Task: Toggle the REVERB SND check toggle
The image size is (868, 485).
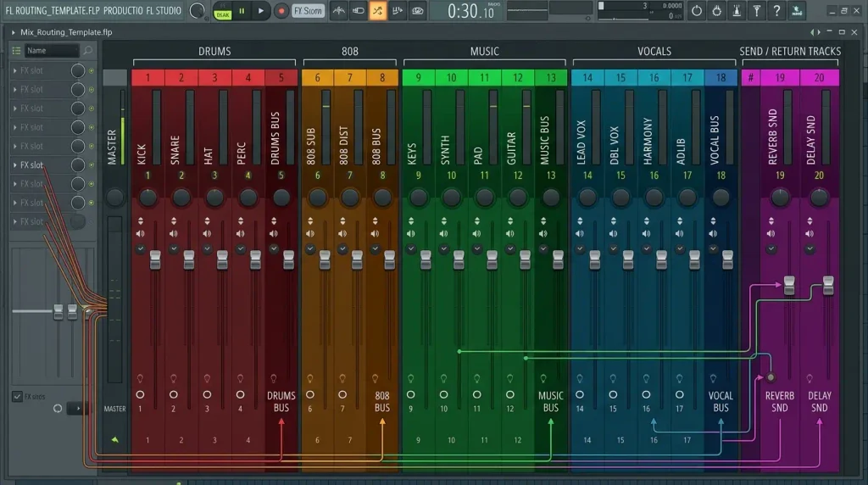Action: (771, 248)
